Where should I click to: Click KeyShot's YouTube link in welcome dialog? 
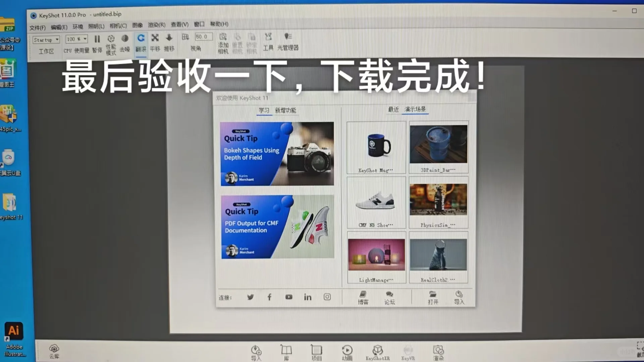pos(288,297)
